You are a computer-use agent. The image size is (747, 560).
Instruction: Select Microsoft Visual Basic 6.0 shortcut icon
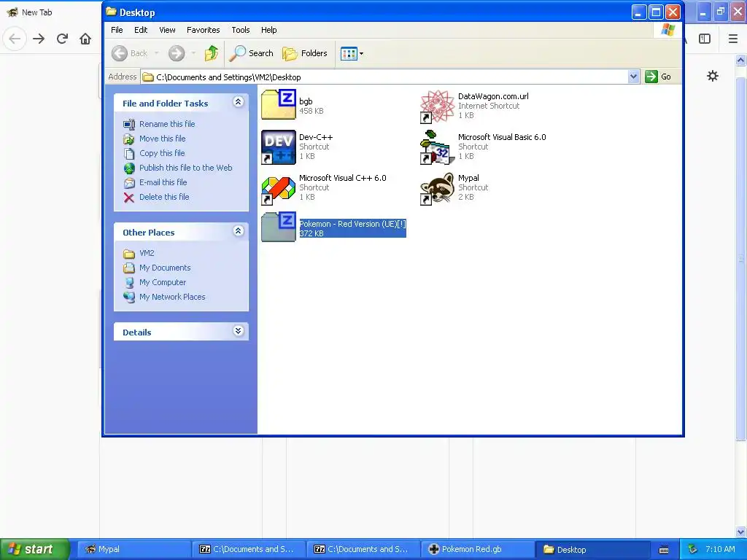tap(437, 147)
